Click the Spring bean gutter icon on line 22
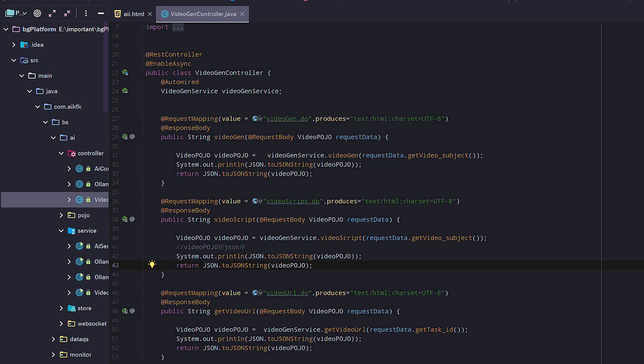The width and height of the screenshot is (644, 364). pyautogui.click(x=125, y=73)
